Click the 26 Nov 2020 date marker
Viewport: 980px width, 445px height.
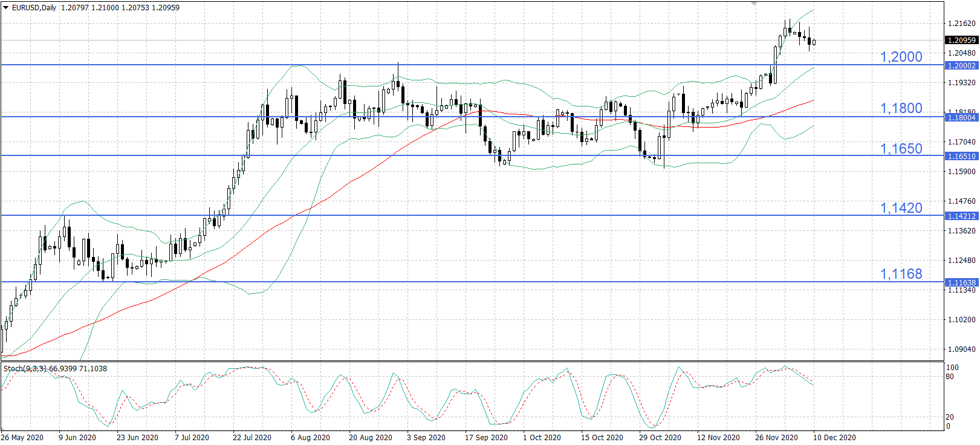click(x=776, y=437)
